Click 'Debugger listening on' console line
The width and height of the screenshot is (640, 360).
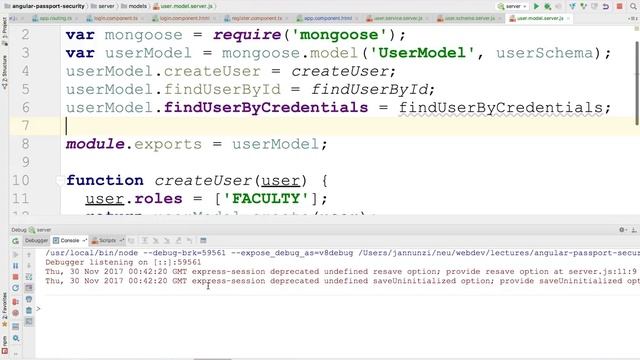click(x=123, y=262)
